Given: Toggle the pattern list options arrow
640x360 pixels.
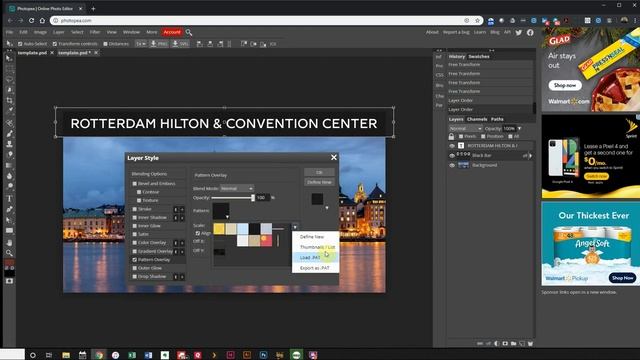Looking at the screenshot, I should click(295, 227).
